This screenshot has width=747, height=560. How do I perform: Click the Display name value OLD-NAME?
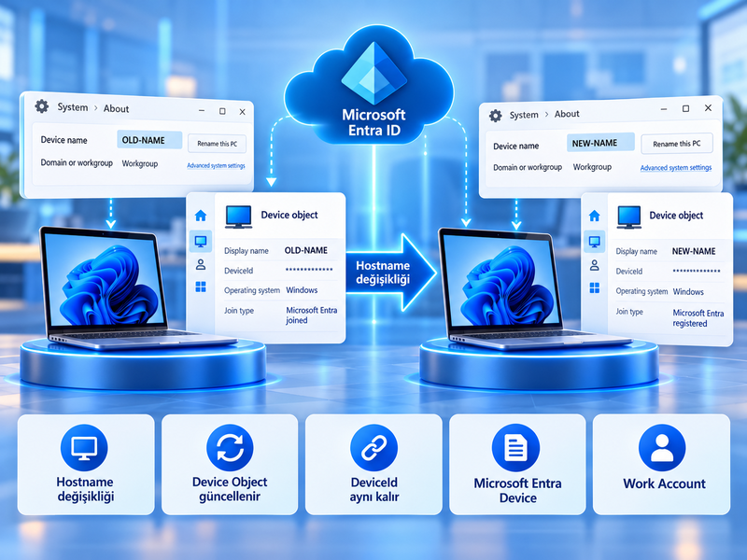point(306,250)
